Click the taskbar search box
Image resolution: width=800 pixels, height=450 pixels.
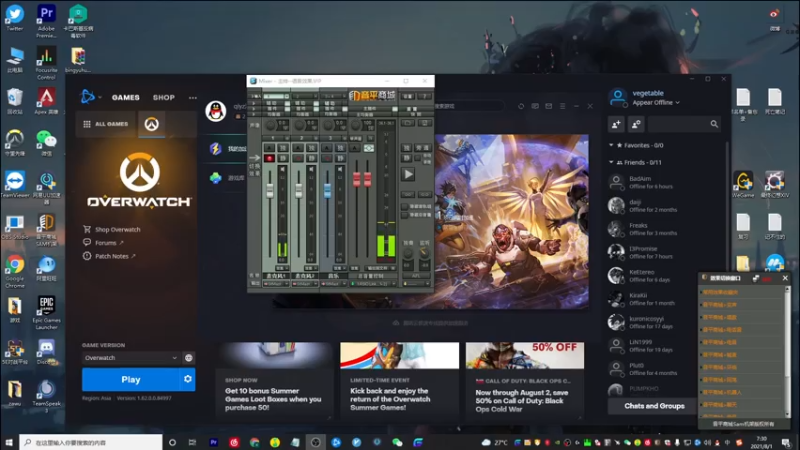click(92, 442)
